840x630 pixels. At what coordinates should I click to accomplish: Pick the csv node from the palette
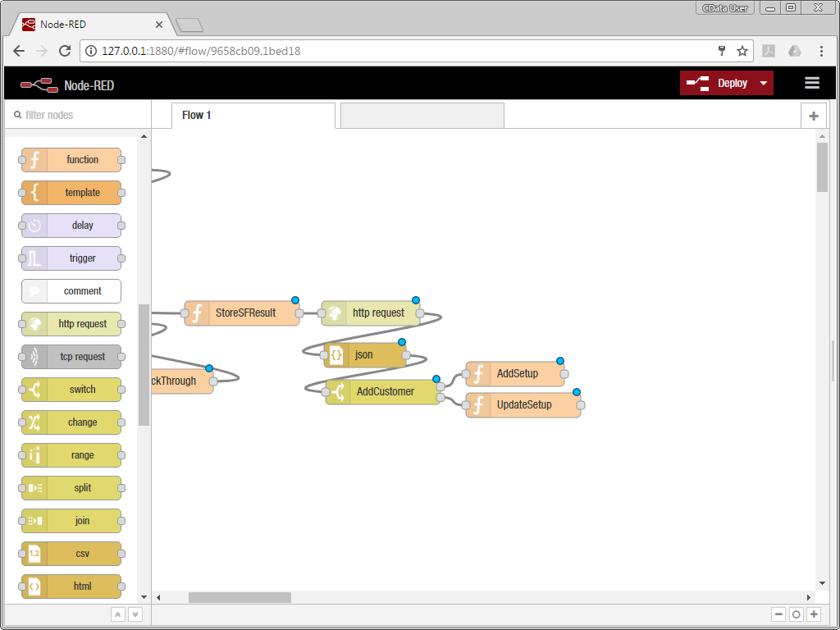(71, 554)
